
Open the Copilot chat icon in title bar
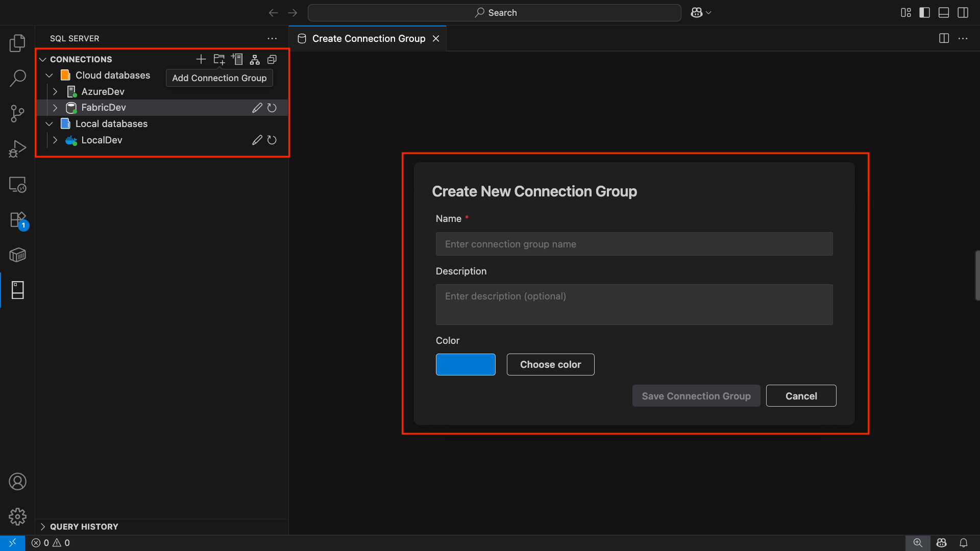pyautogui.click(x=696, y=13)
